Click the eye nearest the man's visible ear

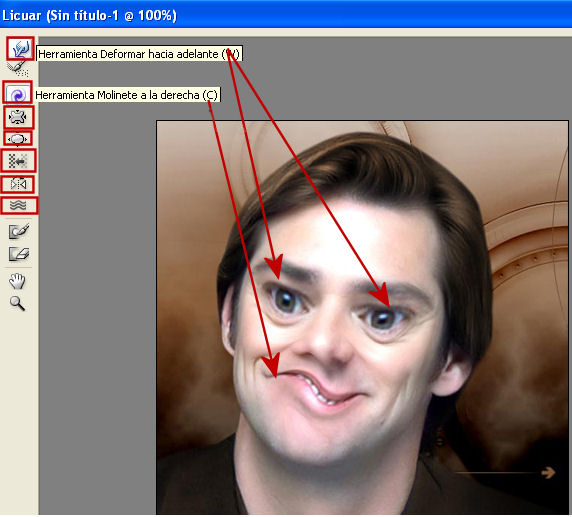(x=383, y=319)
